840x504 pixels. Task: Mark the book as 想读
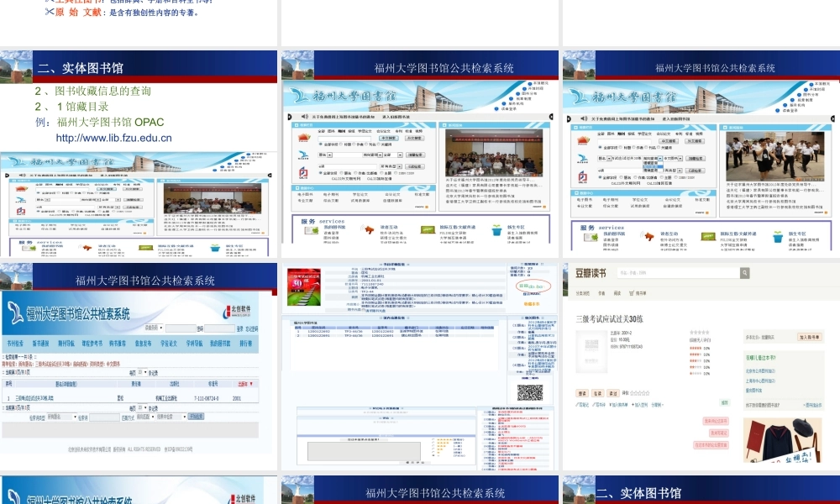(580, 393)
